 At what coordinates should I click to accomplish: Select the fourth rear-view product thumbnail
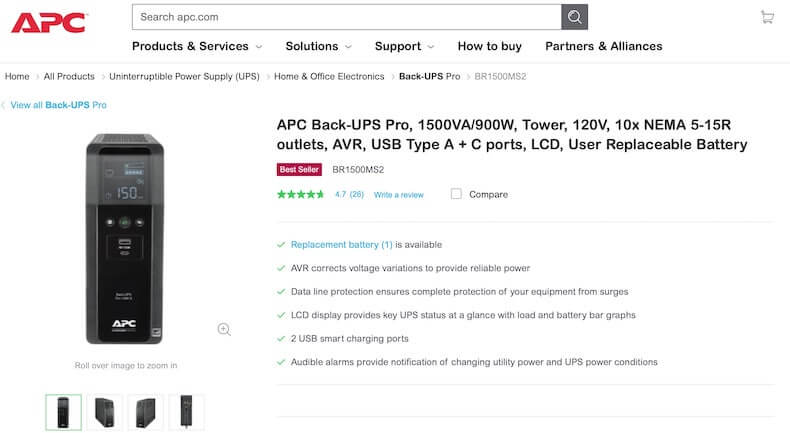(x=186, y=412)
